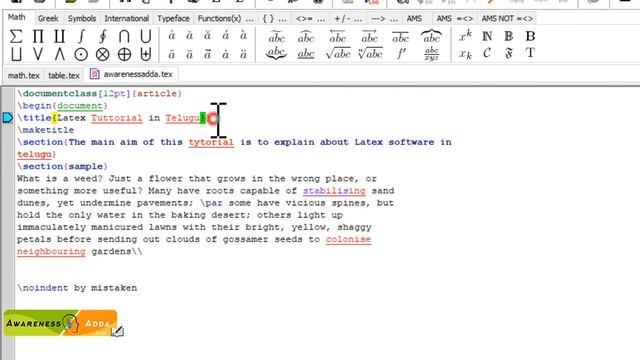Insert the circled plus ⊕ operator
Image resolution: width=640 pixels, height=360 pixels.
click(124, 54)
